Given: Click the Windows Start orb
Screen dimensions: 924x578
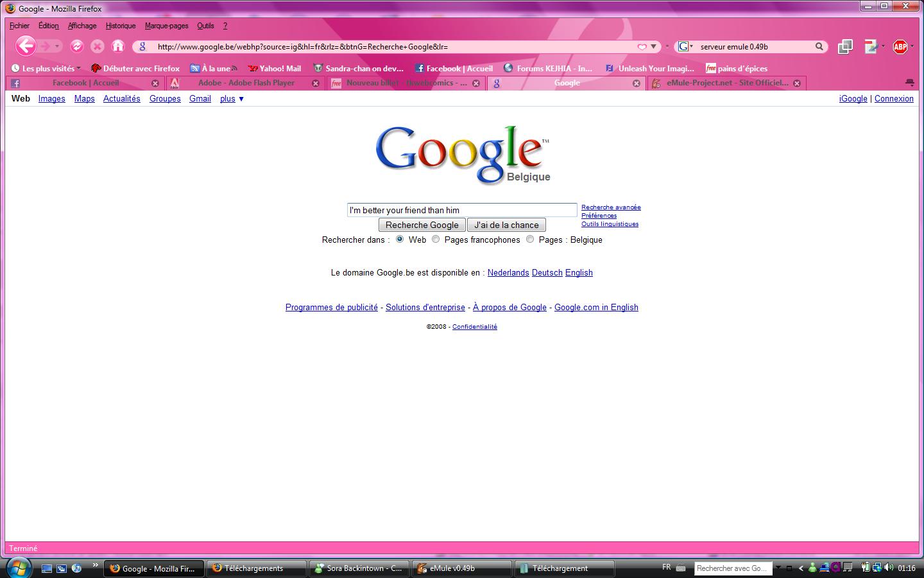Looking at the screenshot, I should point(18,568).
